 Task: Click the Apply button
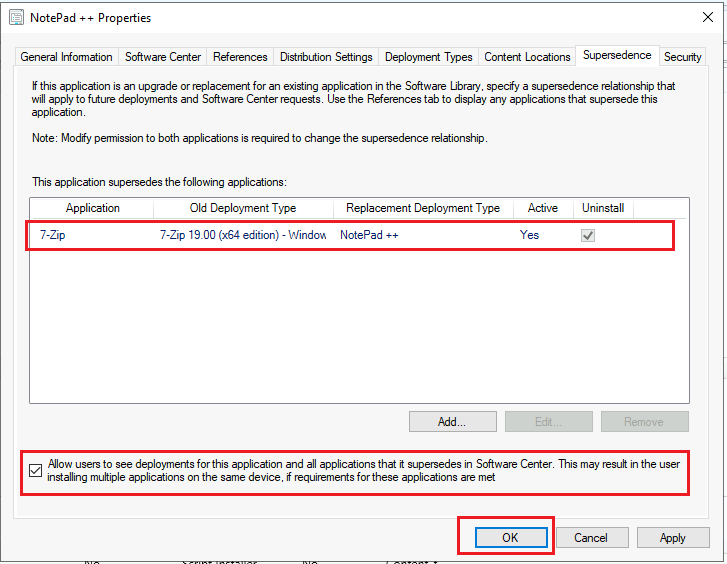pos(673,538)
